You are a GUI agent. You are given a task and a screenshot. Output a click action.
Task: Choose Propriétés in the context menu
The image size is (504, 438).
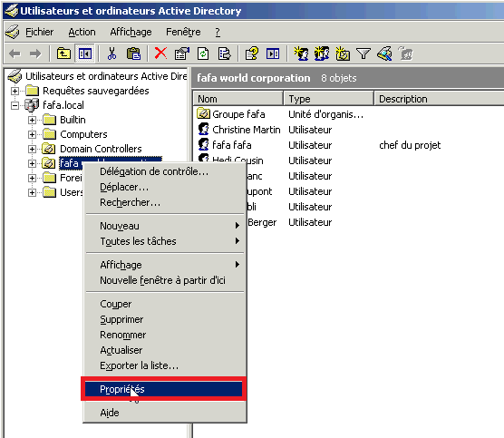click(x=163, y=389)
